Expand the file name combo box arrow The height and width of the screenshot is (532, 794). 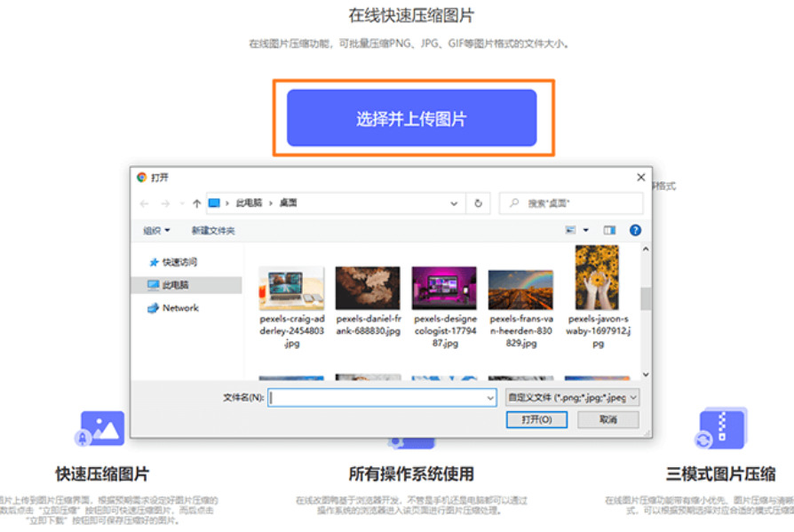click(x=490, y=398)
